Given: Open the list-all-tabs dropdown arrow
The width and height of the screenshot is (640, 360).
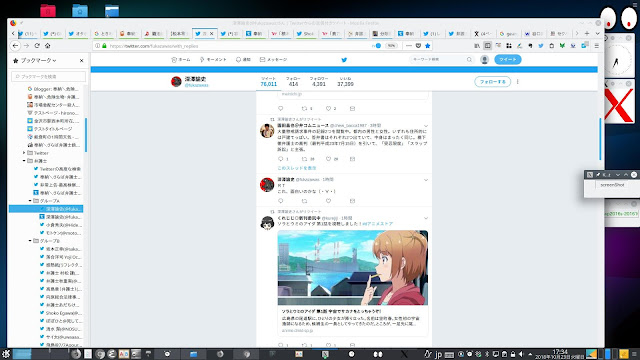Looking at the screenshot, I should (597, 33).
